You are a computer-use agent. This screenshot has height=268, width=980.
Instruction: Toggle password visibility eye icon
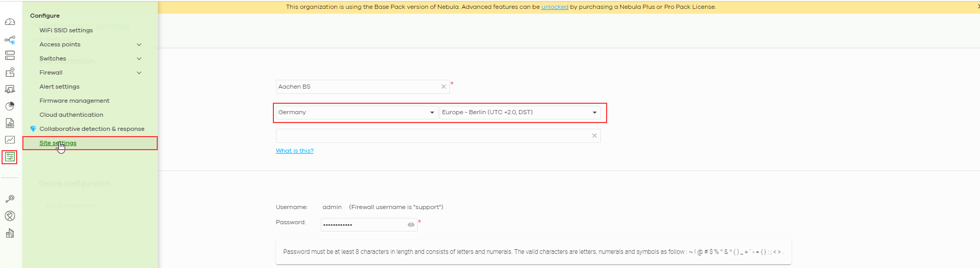click(411, 225)
